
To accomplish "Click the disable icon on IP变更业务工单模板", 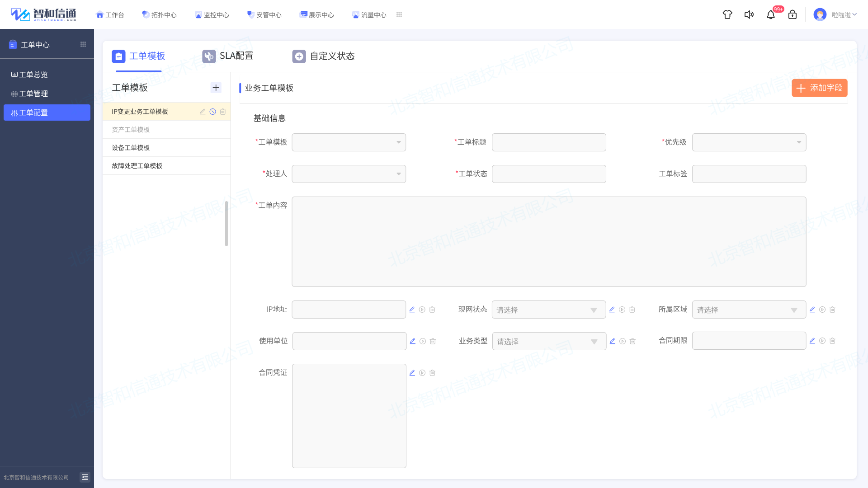I will point(212,112).
